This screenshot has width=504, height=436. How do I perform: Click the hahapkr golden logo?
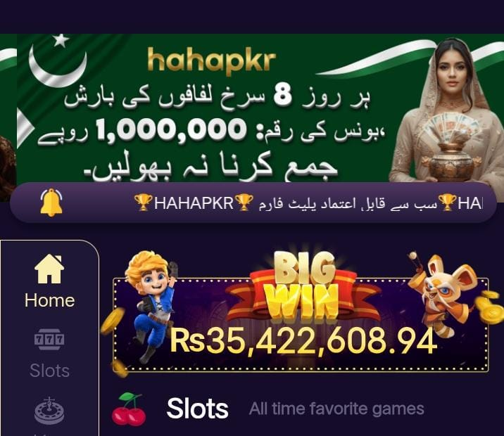[212, 62]
